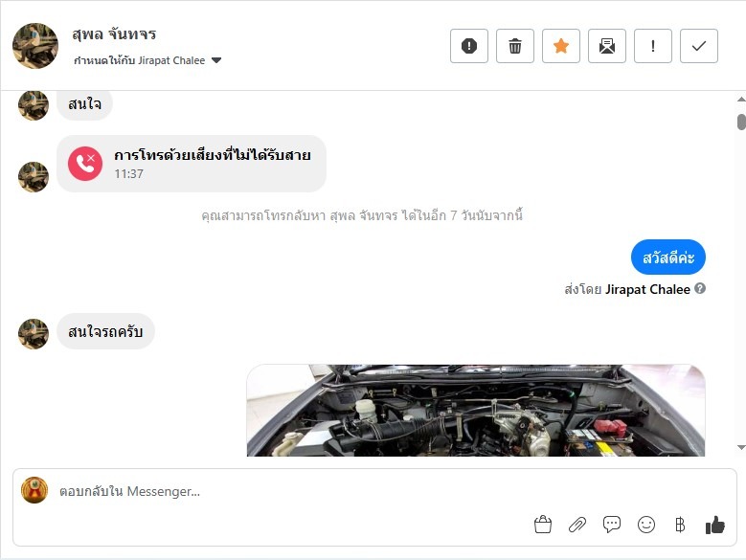746x560 pixels.
Task: Mark conversation as done with checkmark
Action: point(699,46)
